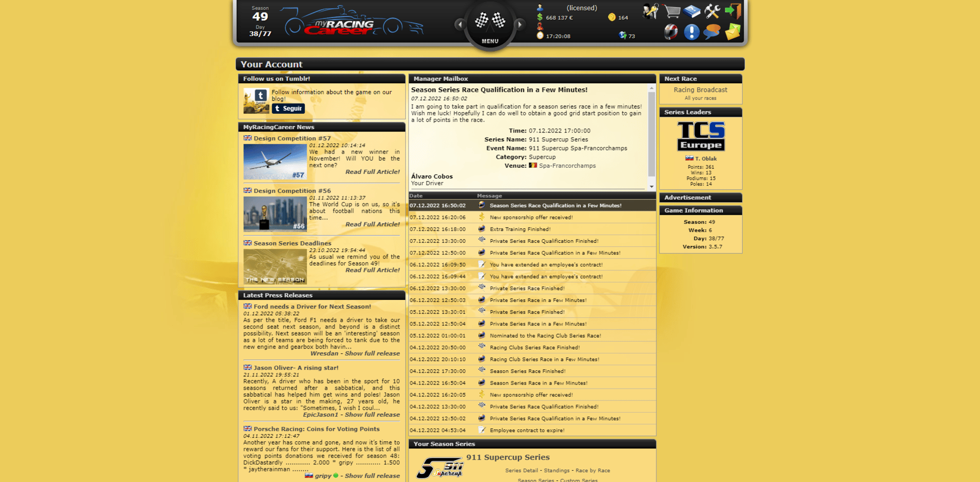Click the left arrow beside MENU

pos(460,24)
